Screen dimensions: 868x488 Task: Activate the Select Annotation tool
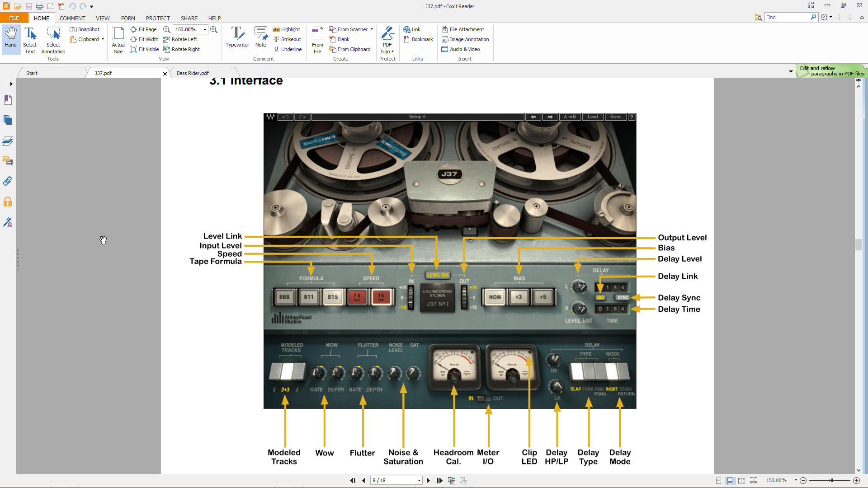tap(53, 40)
